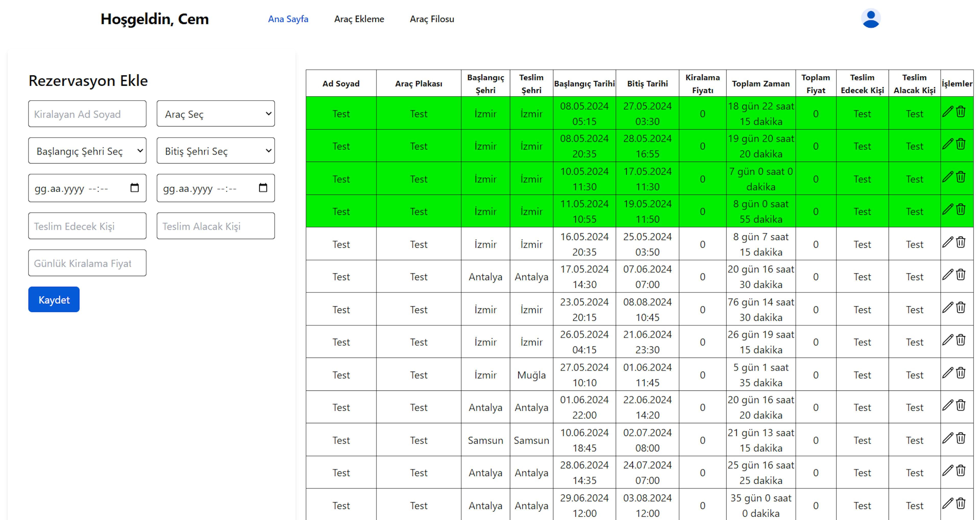Image resolution: width=980 pixels, height=520 pixels.
Task: Click the Teslim Edecek Kişi column header
Action: pos(862,83)
